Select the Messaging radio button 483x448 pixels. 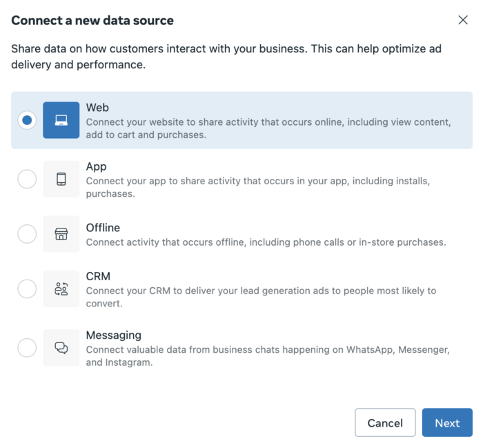click(27, 347)
